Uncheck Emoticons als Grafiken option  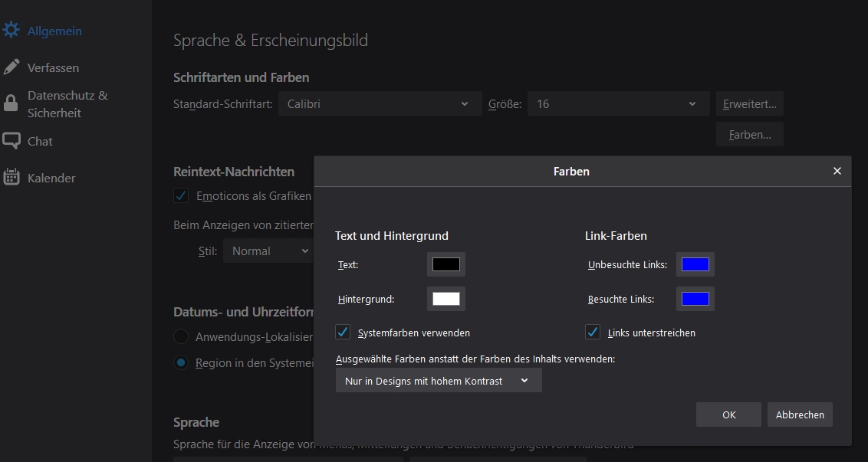click(181, 195)
